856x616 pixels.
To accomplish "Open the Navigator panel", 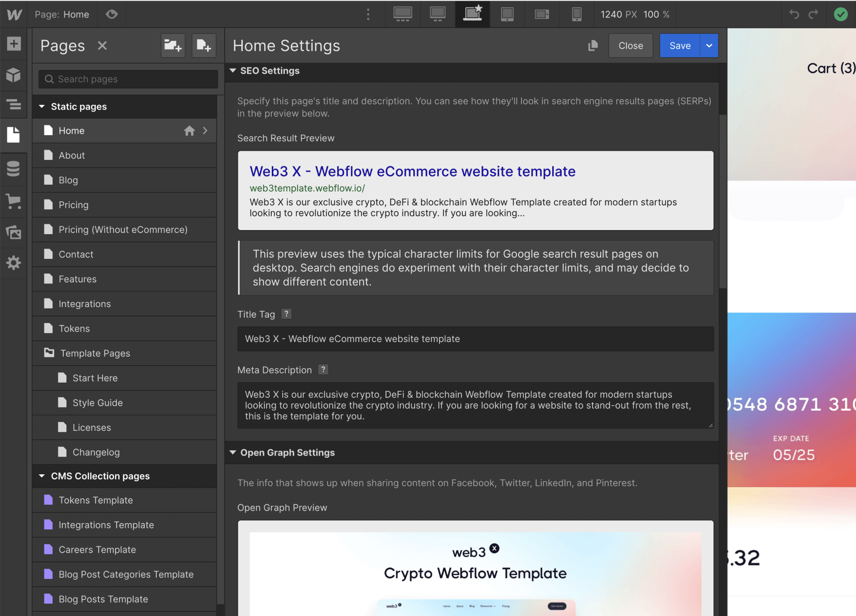I will [14, 104].
